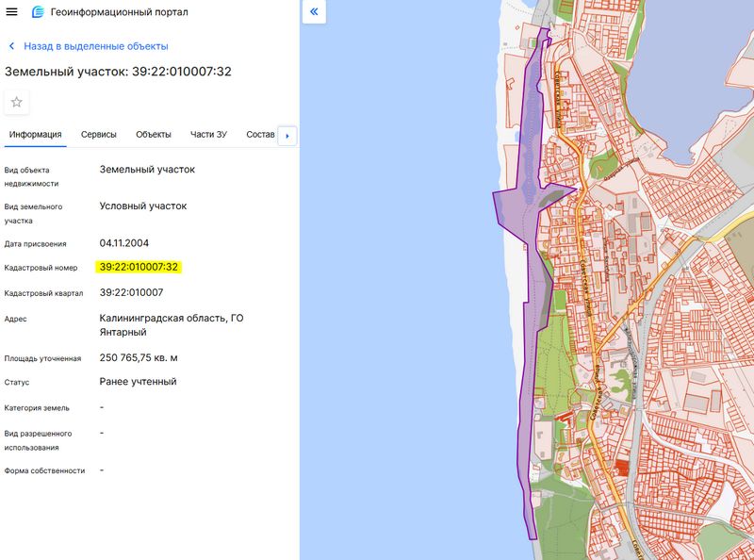Click highlighted cadastral number 39:22:010007:32
This screenshot has height=560, width=754.
pyautogui.click(x=139, y=267)
